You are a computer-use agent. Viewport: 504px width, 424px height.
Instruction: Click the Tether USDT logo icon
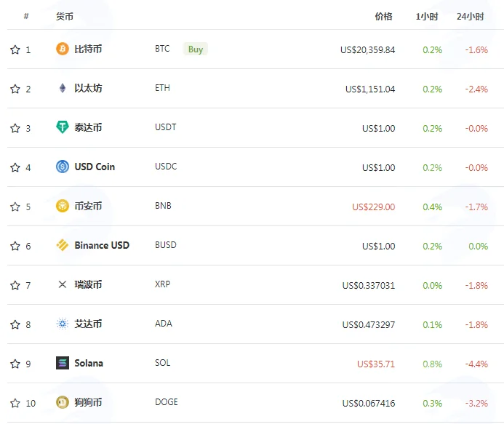63,127
